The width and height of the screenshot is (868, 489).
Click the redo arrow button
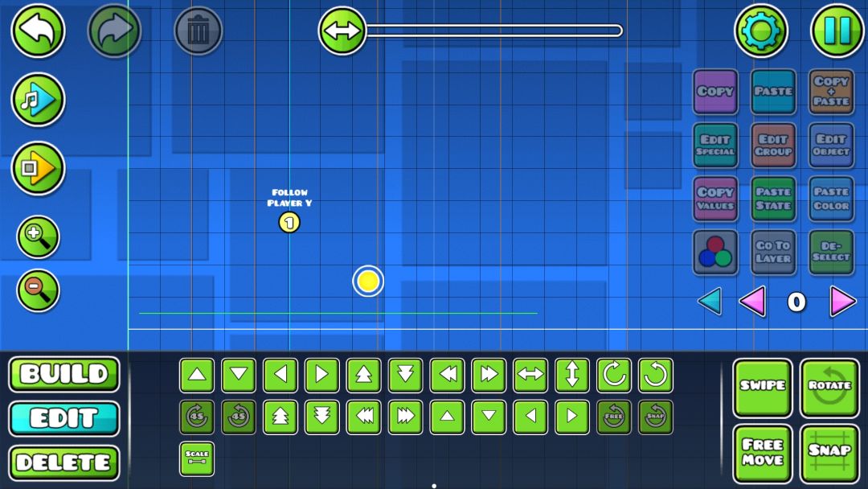click(x=115, y=31)
